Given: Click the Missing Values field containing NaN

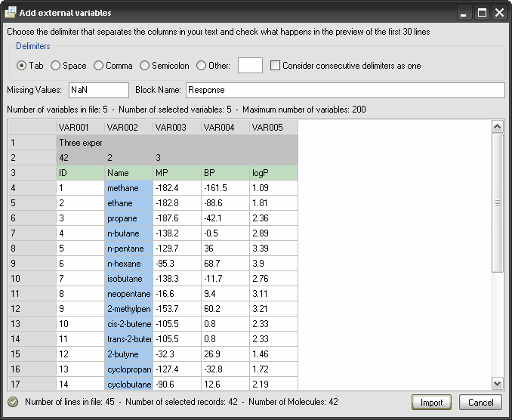Looking at the screenshot, I should point(99,90).
